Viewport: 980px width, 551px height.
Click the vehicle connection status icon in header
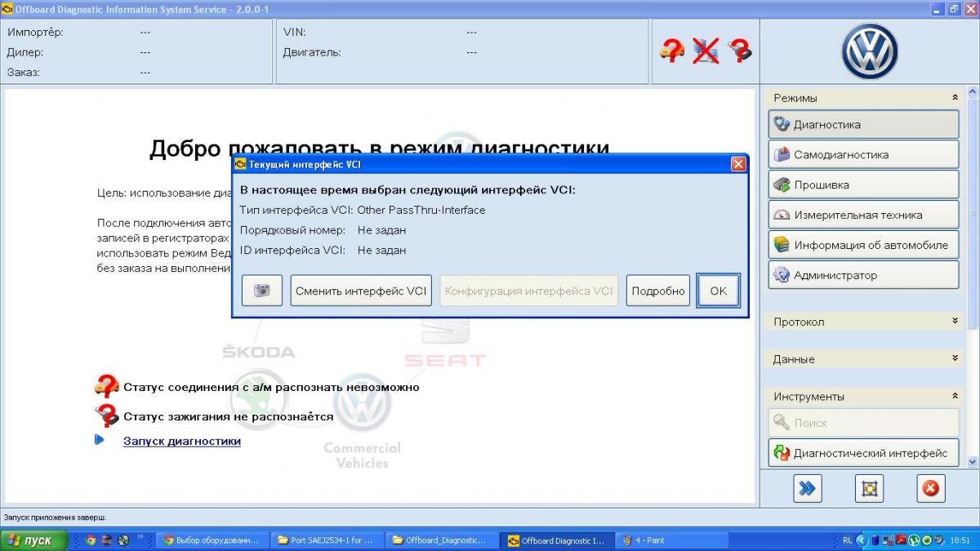coord(671,51)
